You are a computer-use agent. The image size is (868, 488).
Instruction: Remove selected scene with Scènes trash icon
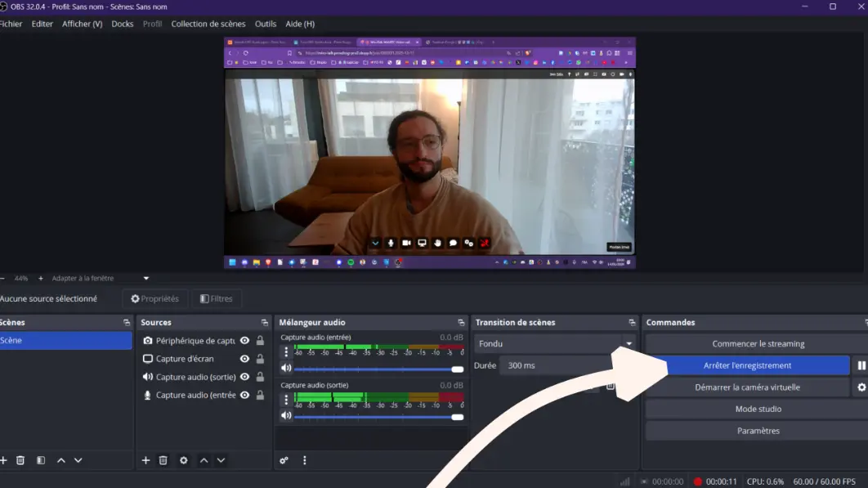tap(20, 460)
